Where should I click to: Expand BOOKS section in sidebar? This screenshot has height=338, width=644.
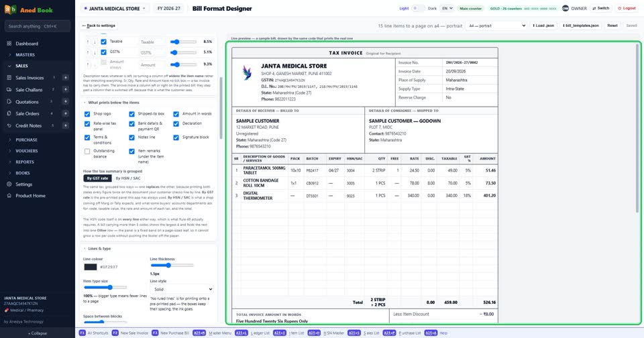pos(23,173)
